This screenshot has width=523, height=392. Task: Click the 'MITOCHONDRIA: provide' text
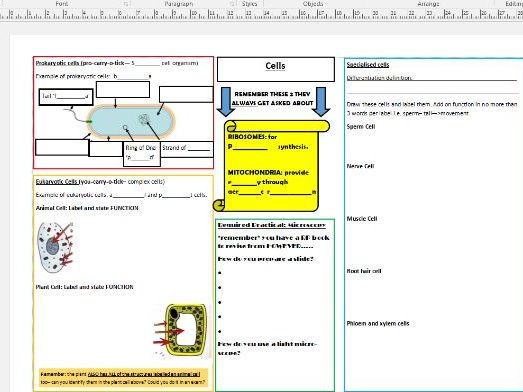point(268,172)
